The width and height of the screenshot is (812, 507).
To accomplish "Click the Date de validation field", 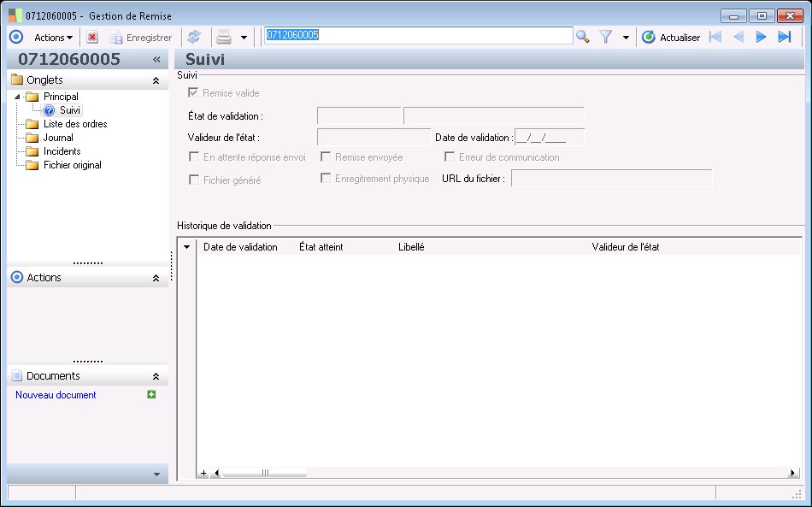I will pyautogui.click(x=550, y=138).
